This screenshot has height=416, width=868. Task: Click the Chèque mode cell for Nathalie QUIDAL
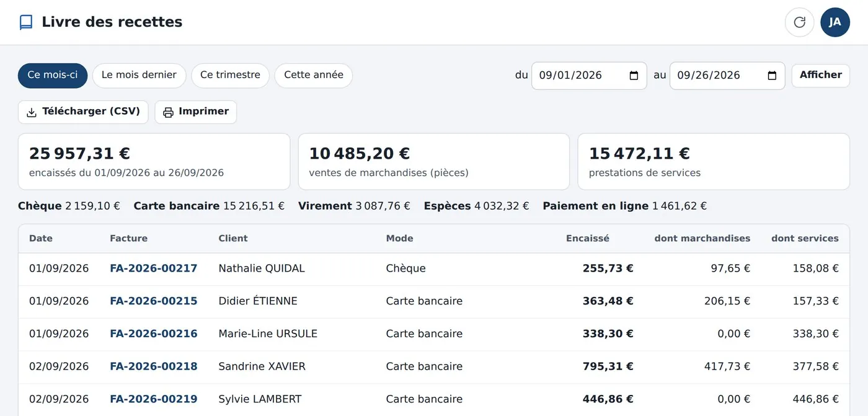(405, 268)
